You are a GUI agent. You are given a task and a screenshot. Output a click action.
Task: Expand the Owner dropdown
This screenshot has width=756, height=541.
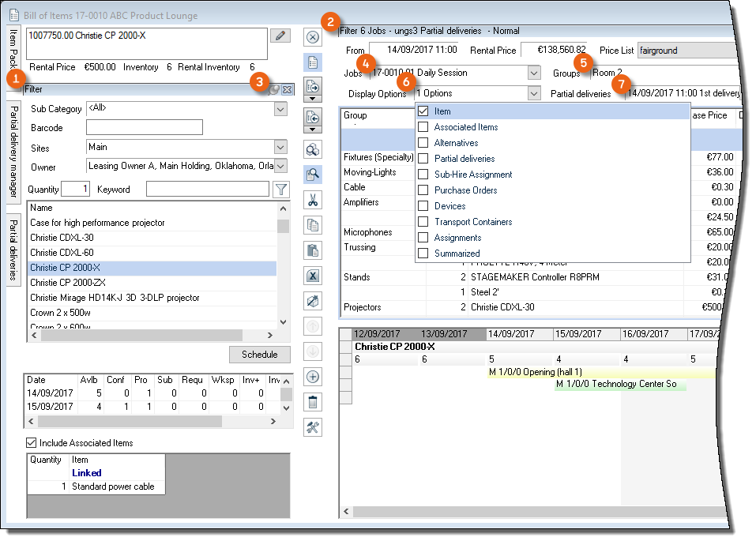coord(280,166)
